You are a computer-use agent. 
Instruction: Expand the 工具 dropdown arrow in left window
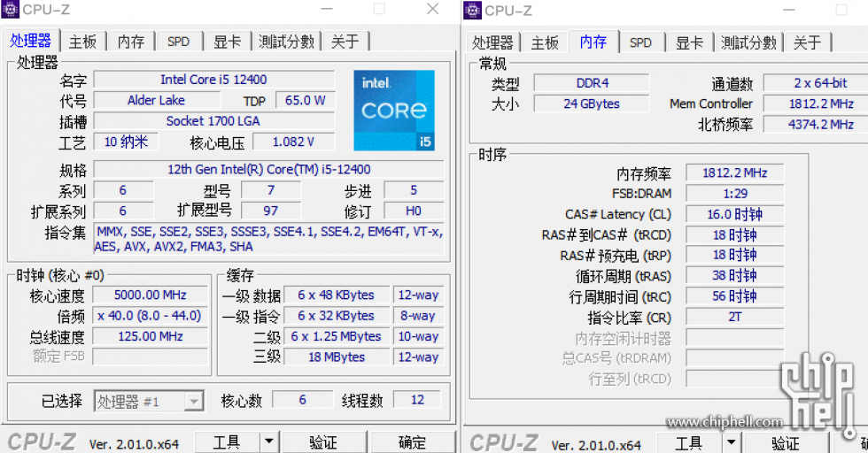point(269,441)
